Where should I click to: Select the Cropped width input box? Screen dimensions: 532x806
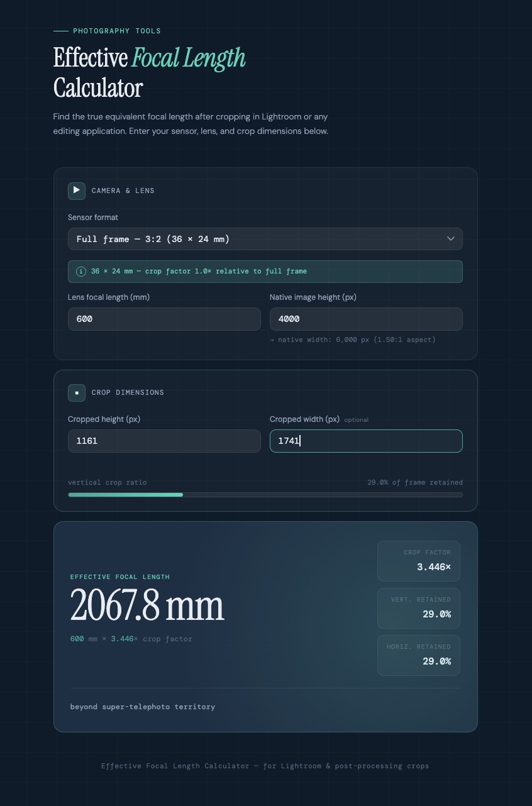click(365, 441)
